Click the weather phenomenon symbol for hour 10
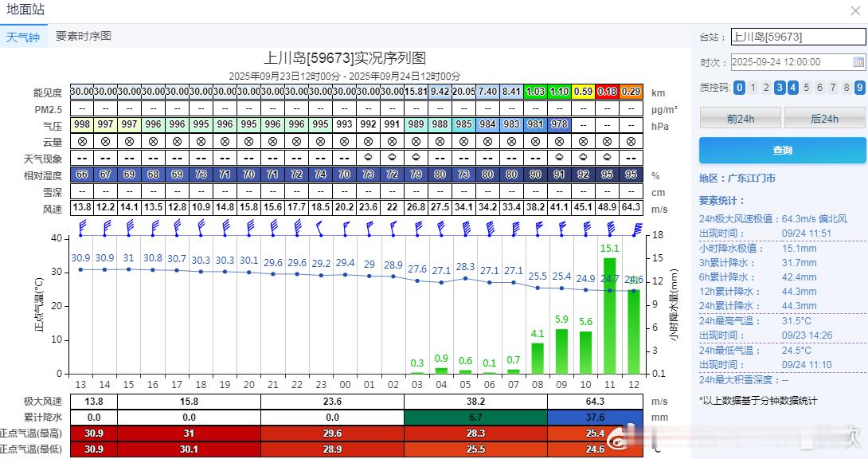 coord(583,157)
